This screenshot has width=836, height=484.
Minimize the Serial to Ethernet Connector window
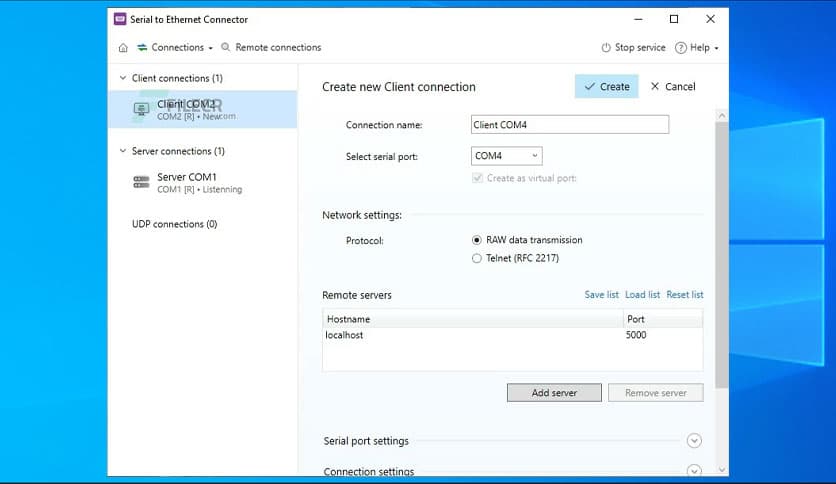(x=638, y=19)
